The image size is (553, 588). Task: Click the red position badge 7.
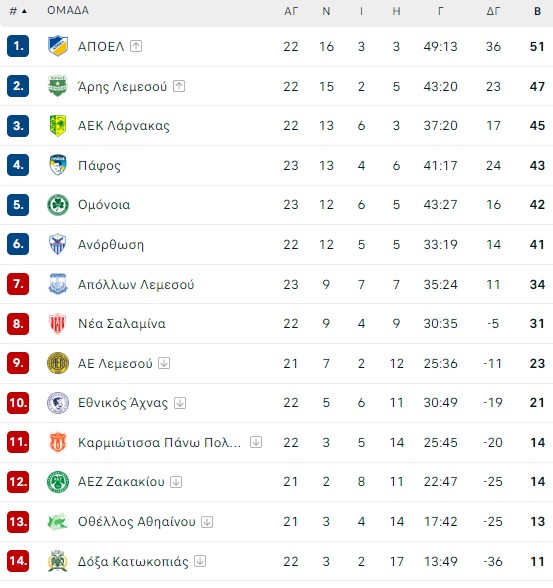[x=18, y=284]
